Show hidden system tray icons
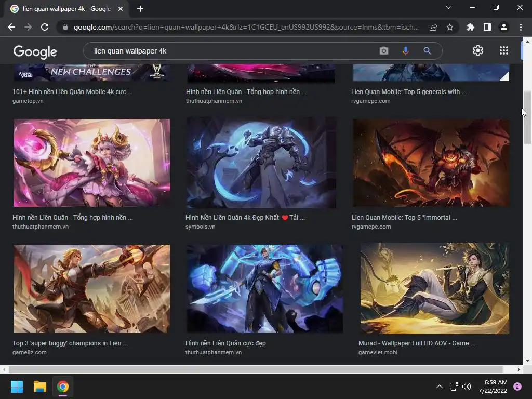Image resolution: width=532 pixels, height=399 pixels. (x=439, y=387)
